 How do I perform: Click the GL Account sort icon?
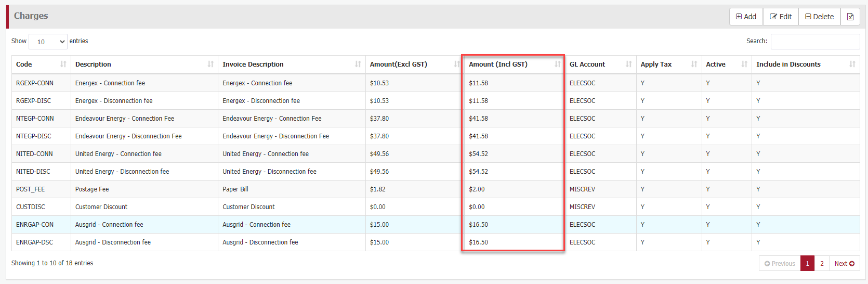(629, 64)
